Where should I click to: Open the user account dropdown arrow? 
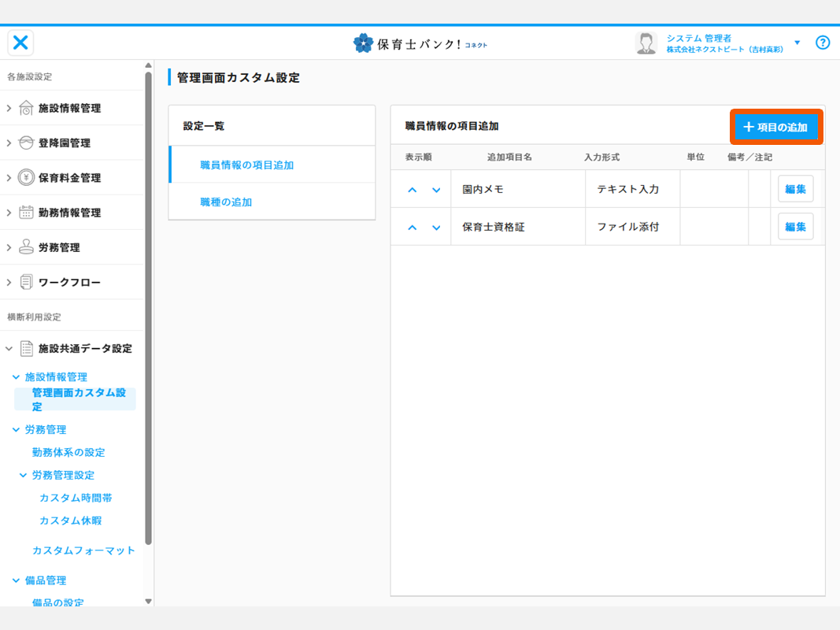(x=797, y=43)
